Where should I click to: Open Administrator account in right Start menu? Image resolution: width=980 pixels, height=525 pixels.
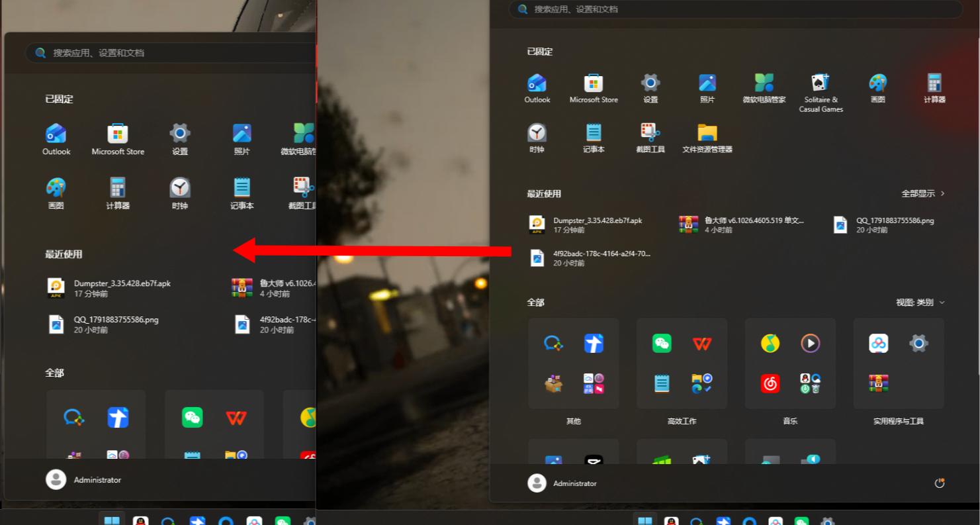(562, 483)
